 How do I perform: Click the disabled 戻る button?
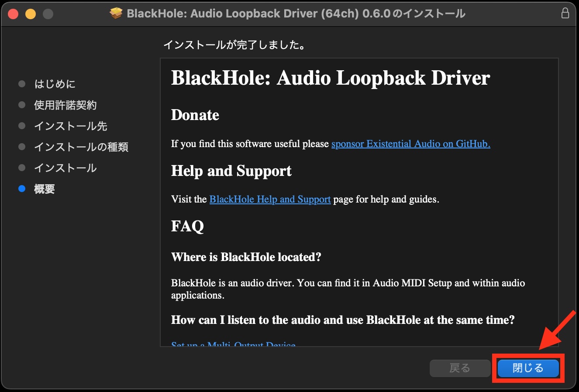point(460,368)
